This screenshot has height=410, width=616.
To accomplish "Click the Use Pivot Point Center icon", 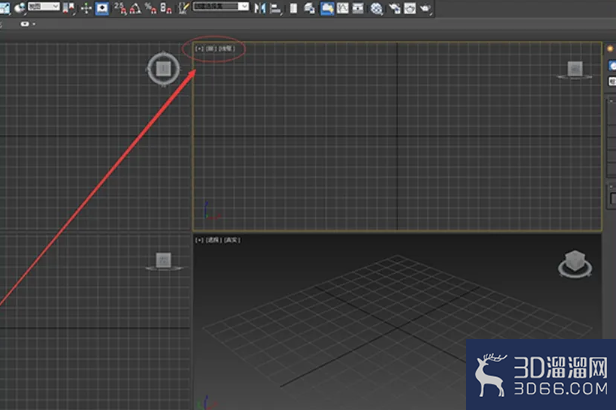I will tap(69, 7).
